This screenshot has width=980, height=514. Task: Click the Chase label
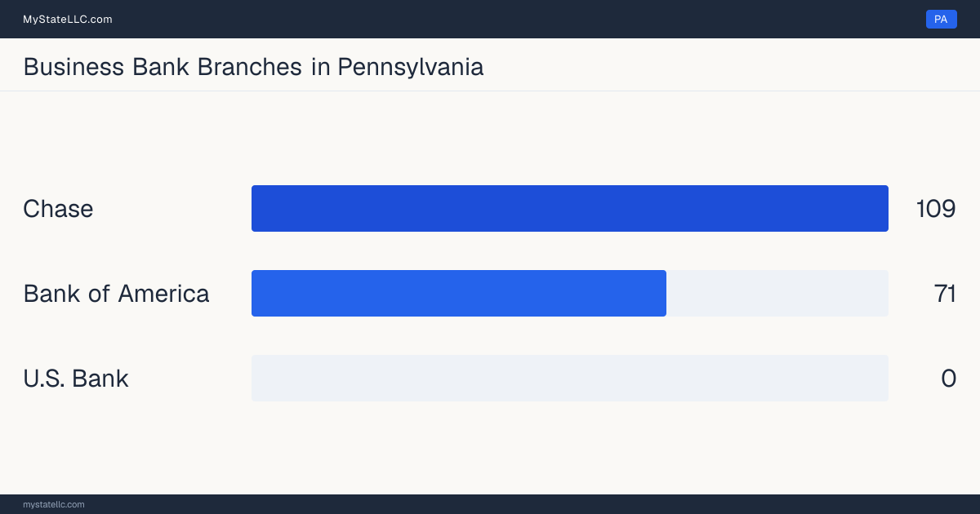(x=58, y=209)
